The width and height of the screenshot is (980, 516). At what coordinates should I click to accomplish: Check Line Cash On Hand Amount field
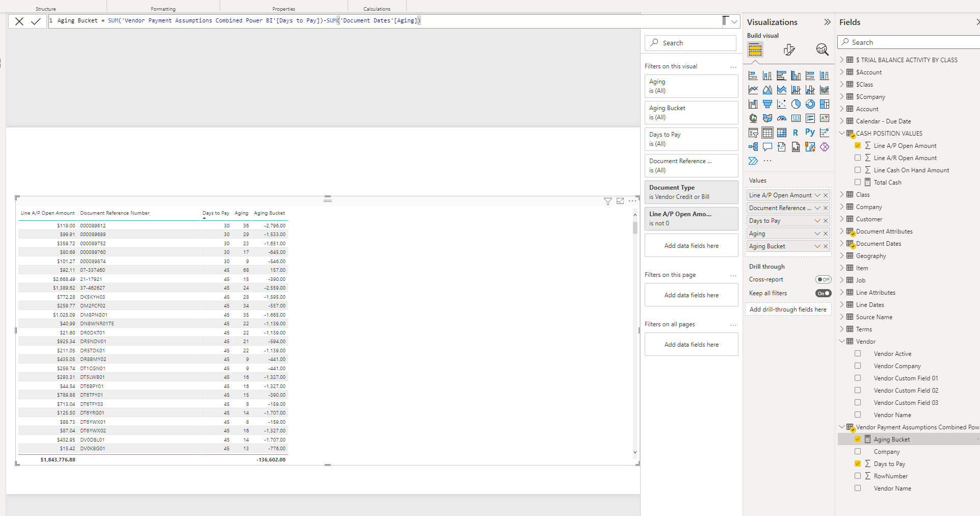coord(858,170)
